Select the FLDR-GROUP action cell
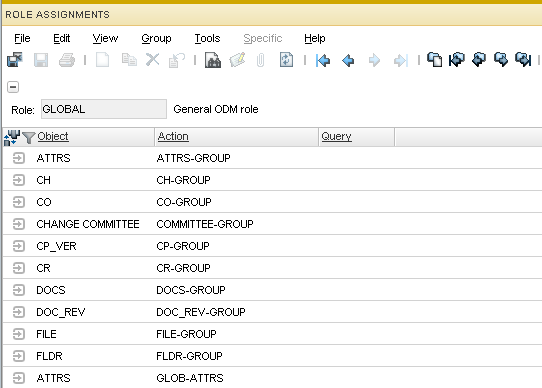 189,356
